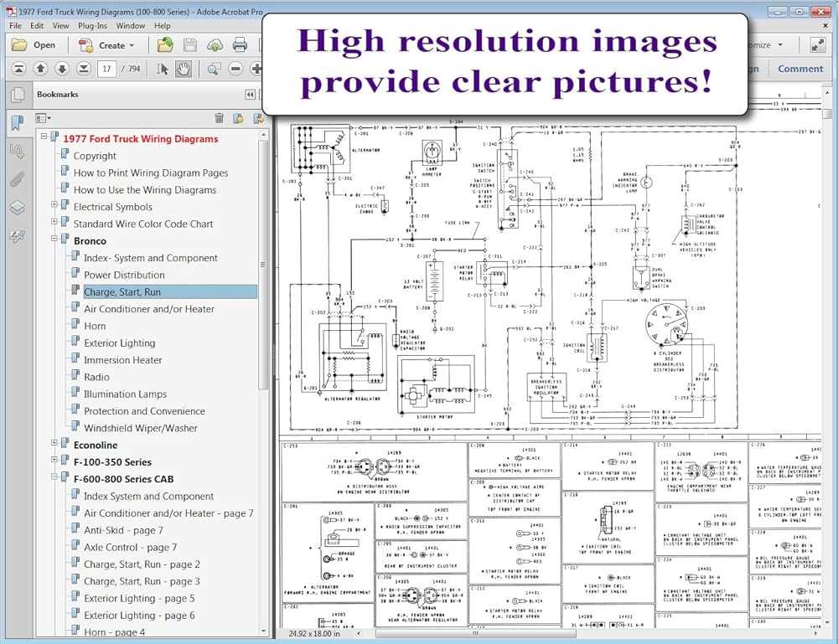Collapse the F-600-800 Series CAB group
Screen dimensions: 838x644
click(x=54, y=477)
